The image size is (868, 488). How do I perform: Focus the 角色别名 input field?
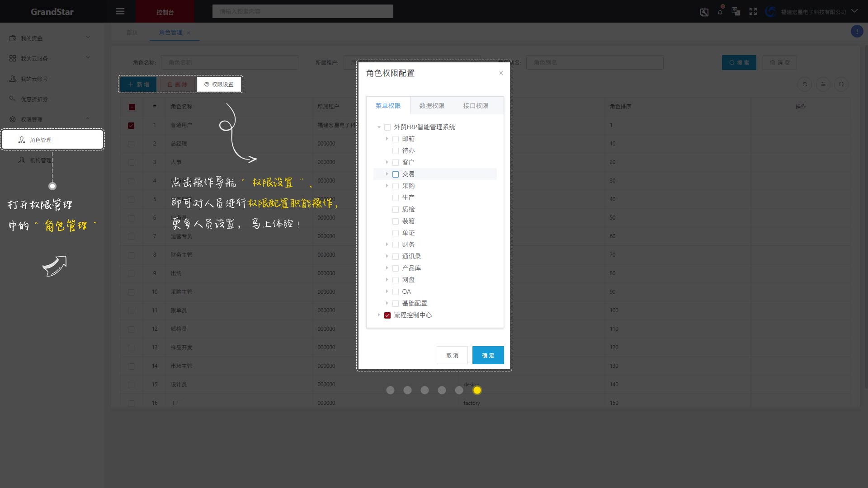[x=594, y=62]
